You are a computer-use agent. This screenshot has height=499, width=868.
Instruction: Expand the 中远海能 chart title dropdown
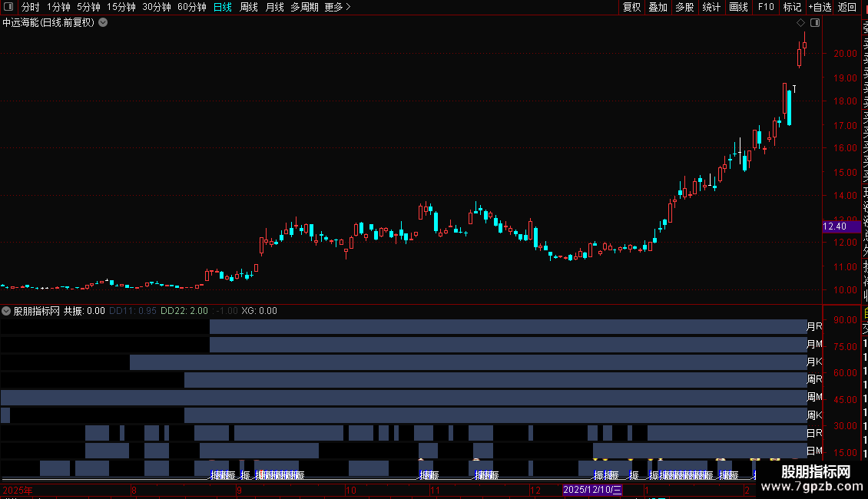click(103, 23)
